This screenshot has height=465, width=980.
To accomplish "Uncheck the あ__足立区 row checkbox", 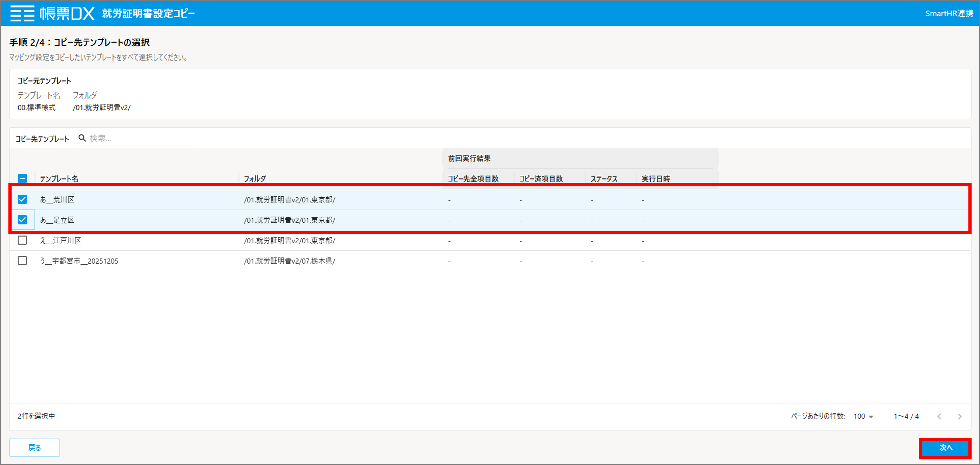I will (x=22, y=220).
